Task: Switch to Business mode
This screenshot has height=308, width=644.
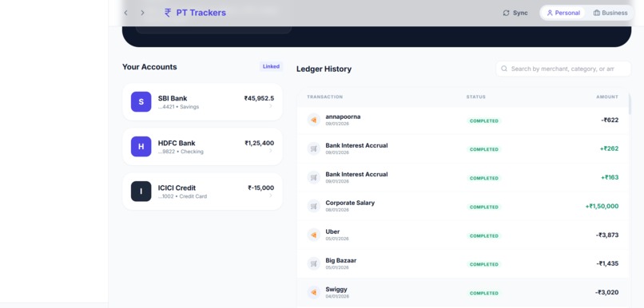Action: [610, 13]
